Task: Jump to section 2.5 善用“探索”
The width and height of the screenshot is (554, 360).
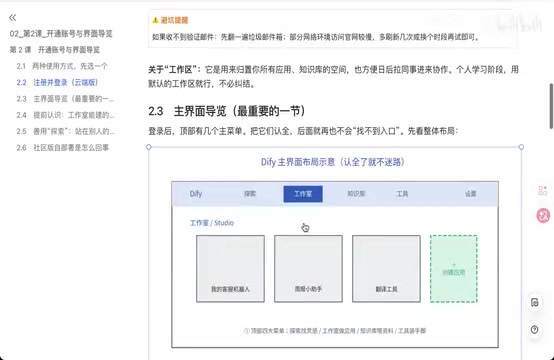Action: tap(65, 131)
